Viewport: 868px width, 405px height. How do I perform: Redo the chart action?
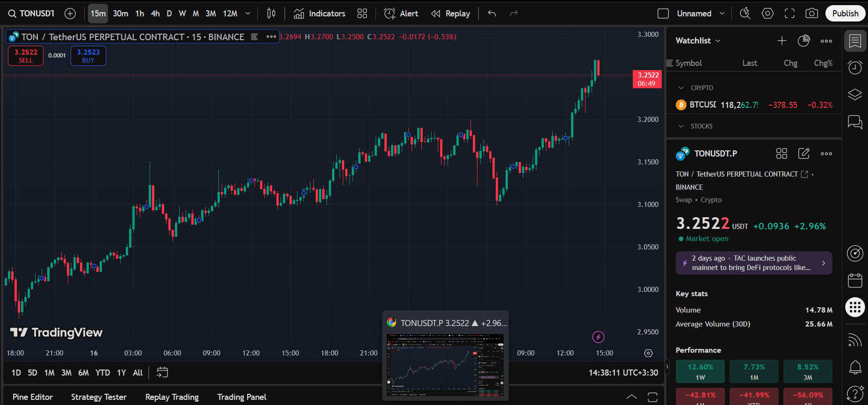click(514, 14)
